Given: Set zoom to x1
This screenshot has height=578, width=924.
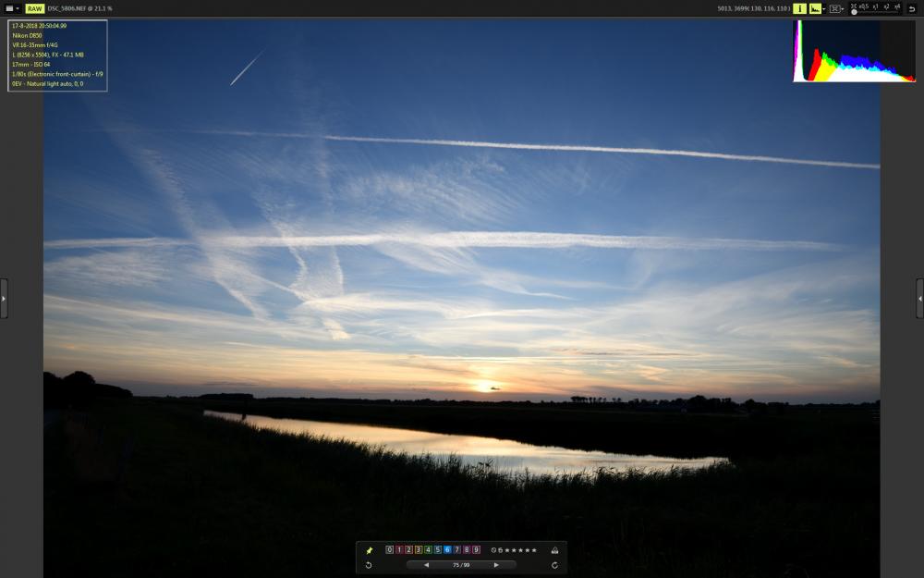Looking at the screenshot, I should pyautogui.click(x=876, y=6).
